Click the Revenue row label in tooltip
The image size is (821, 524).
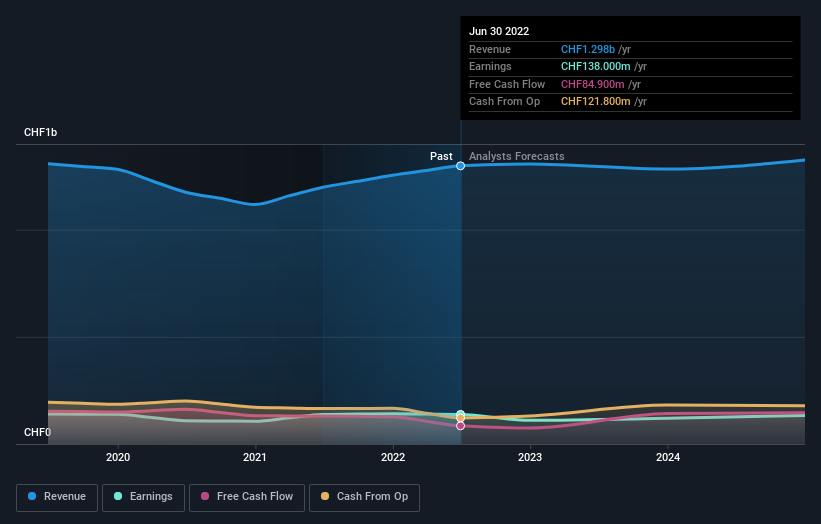pyautogui.click(x=490, y=49)
